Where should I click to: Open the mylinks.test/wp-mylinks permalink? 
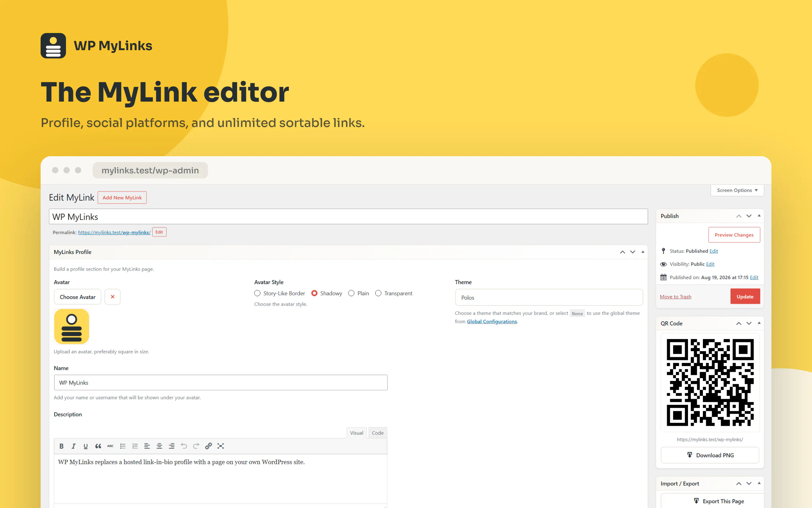click(x=114, y=232)
